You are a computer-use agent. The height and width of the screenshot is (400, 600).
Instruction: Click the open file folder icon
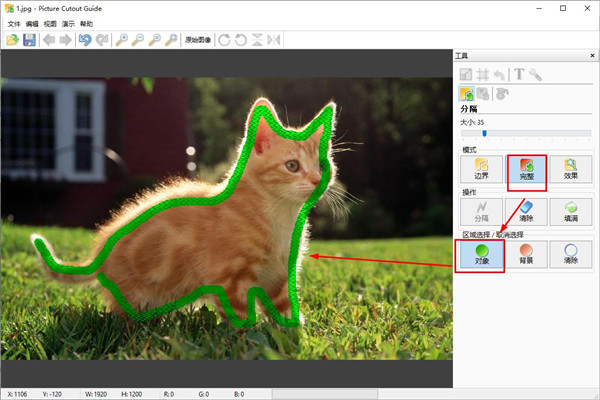(12, 40)
